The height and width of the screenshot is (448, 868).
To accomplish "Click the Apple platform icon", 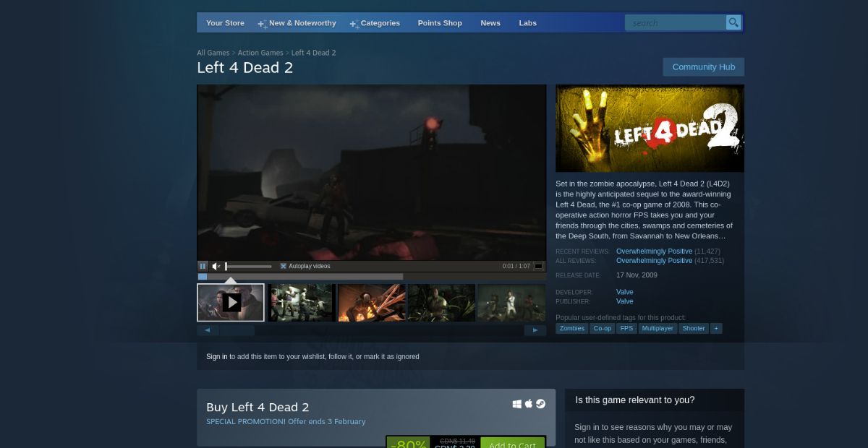I will [x=528, y=403].
